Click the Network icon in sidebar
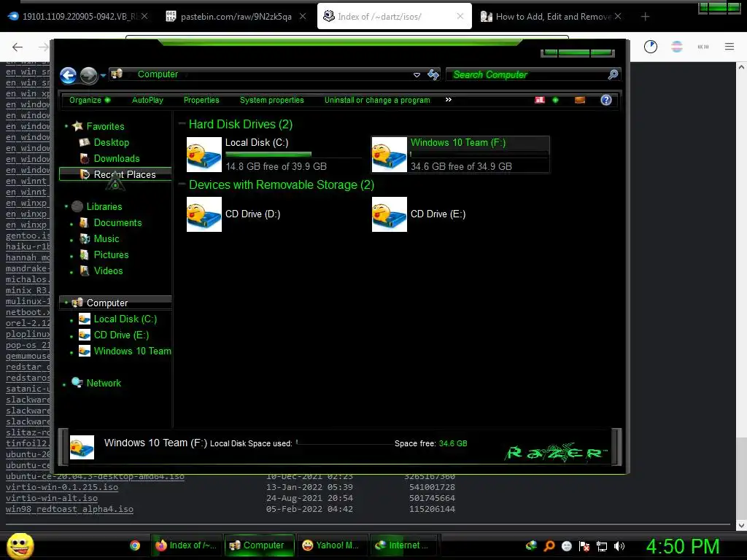 [x=77, y=383]
